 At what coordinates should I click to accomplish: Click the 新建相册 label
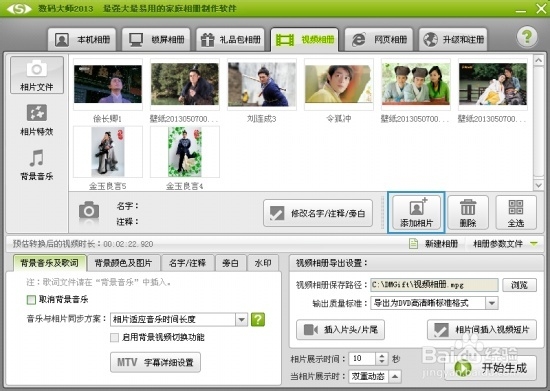click(441, 243)
